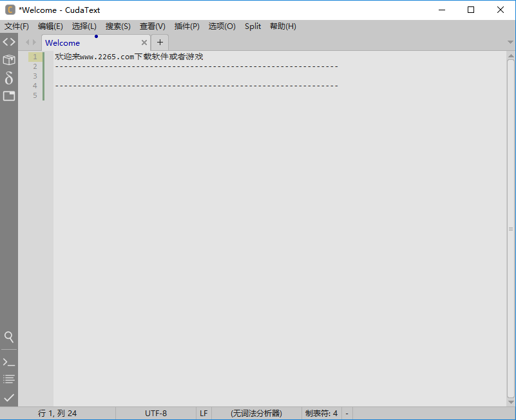This screenshot has height=420, width=516.
Task: Open the Project Manager panel
Action: [x=8, y=59]
